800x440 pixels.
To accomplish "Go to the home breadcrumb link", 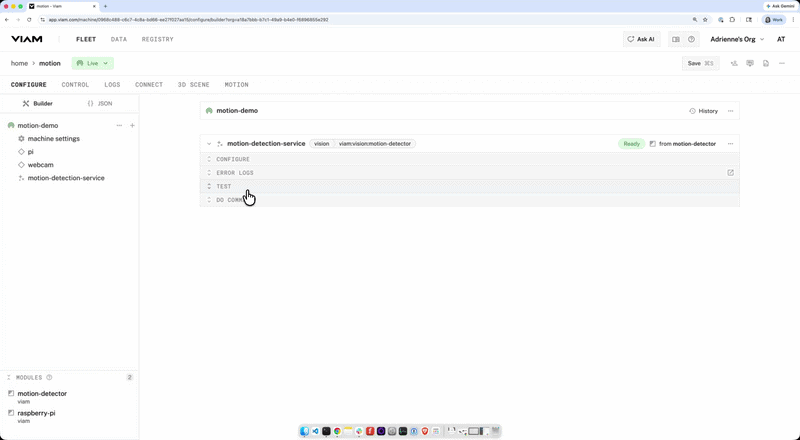I will (x=19, y=63).
